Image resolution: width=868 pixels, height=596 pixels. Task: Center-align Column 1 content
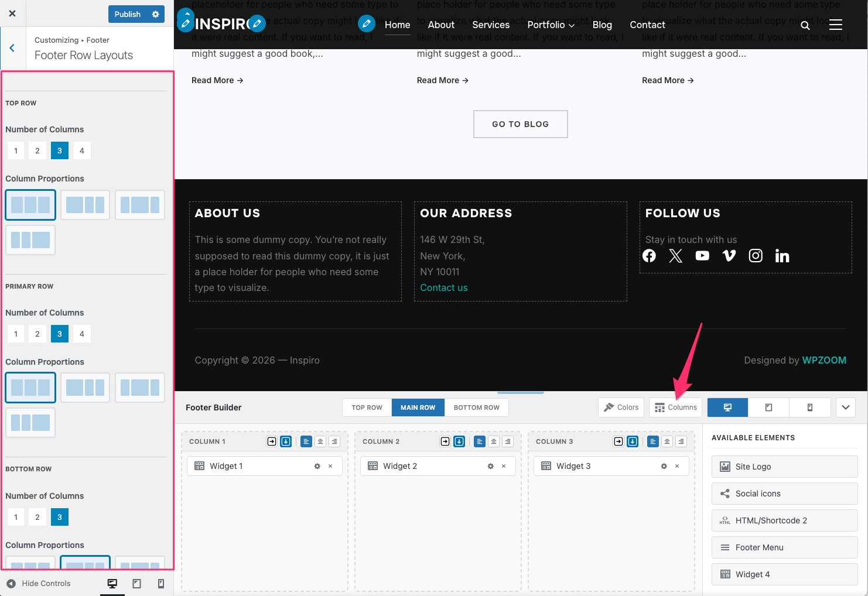pyautogui.click(x=320, y=441)
